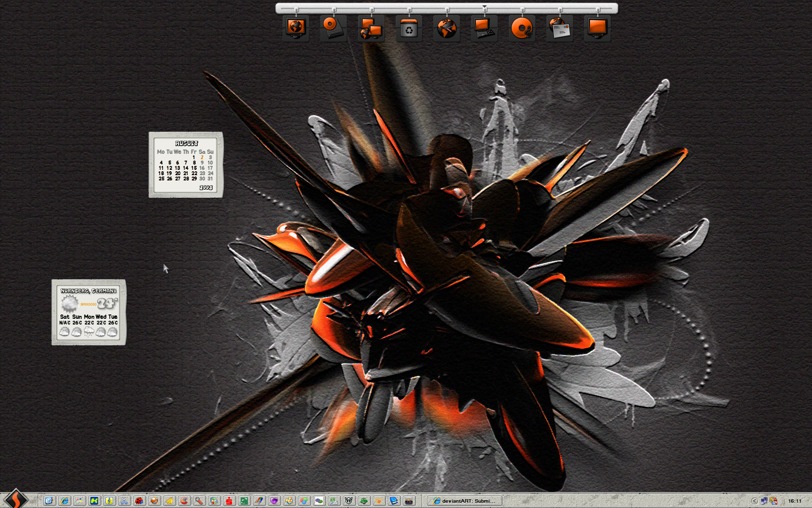Open the globe with clock hand dock icon
Screen dimensions: 812x508
(x=447, y=28)
